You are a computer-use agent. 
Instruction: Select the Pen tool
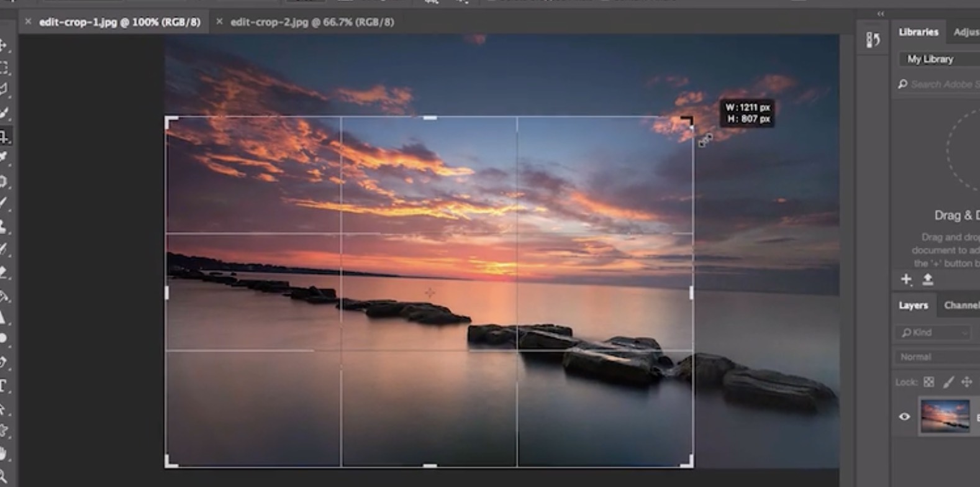4,362
